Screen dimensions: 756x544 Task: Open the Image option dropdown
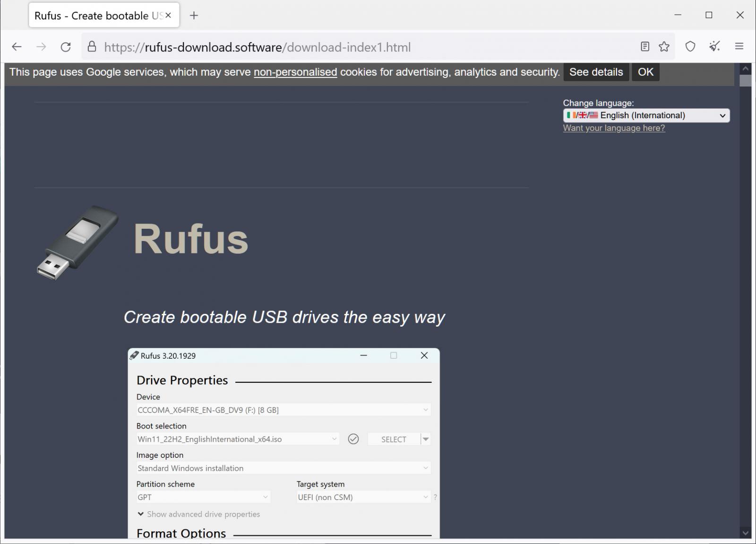point(283,468)
